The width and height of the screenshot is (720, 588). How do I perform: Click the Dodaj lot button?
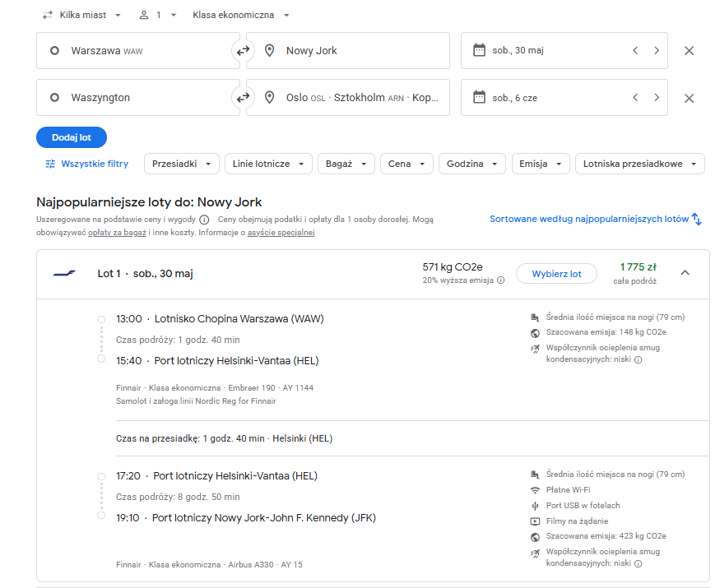point(72,137)
